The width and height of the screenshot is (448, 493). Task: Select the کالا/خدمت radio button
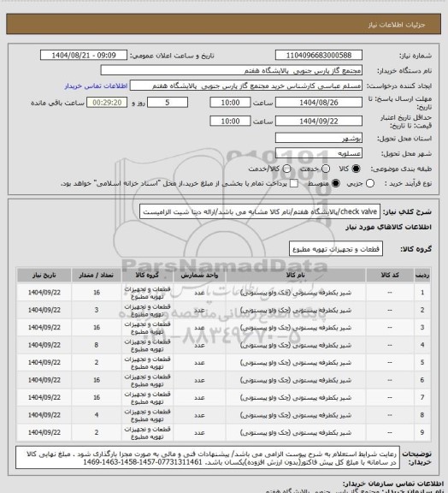pos(286,169)
